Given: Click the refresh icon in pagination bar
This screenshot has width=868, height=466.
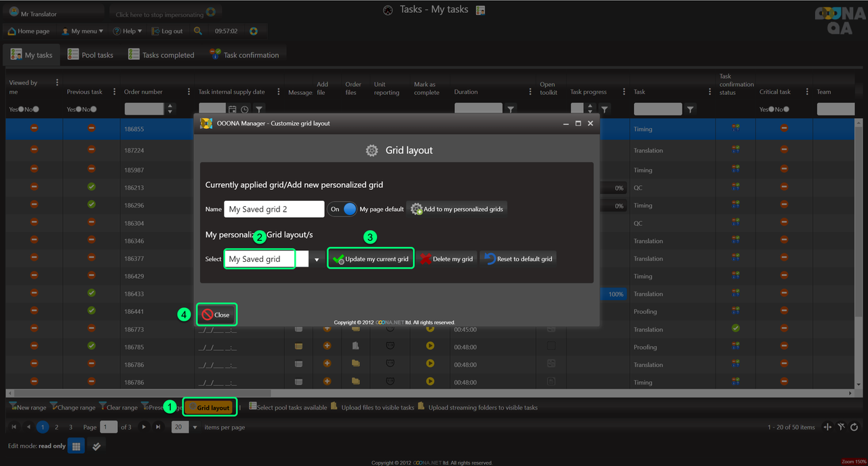Looking at the screenshot, I should 854,427.
